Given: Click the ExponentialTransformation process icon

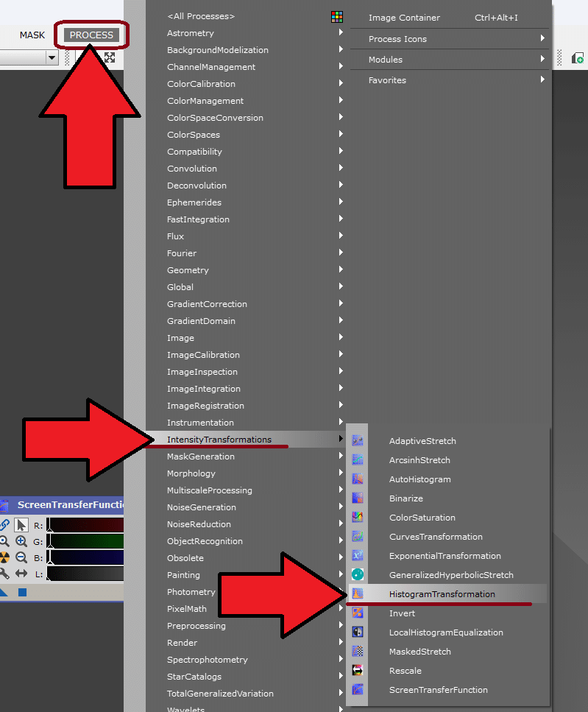Looking at the screenshot, I should click(358, 555).
